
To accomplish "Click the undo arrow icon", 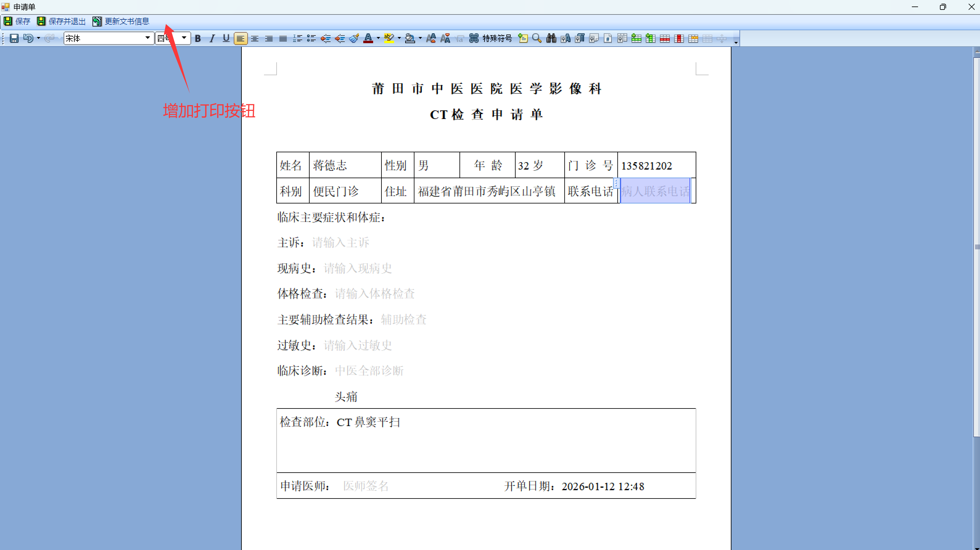I will [x=28, y=39].
